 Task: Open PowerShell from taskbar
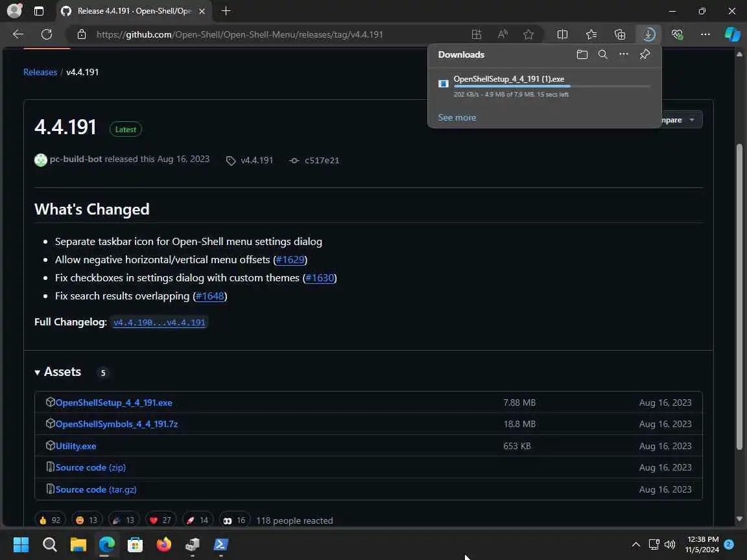pyautogui.click(x=220, y=544)
